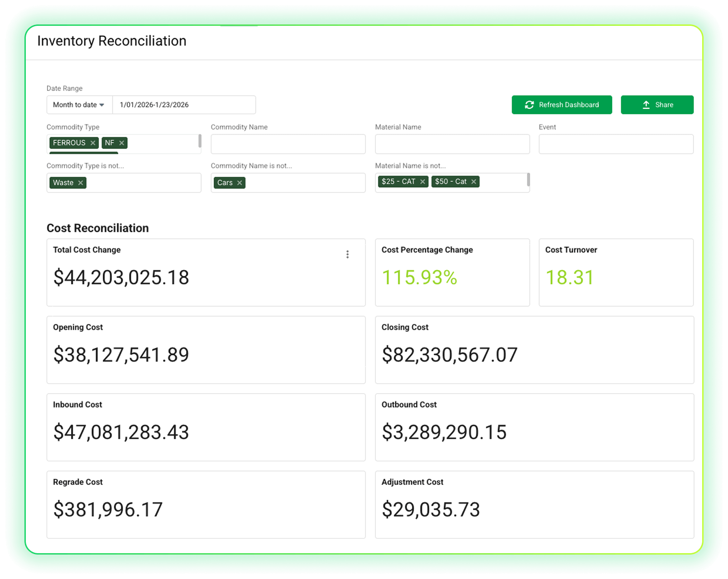This screenshot has width=728, height=579.
Task: Click the Commodity Name filter field
Action: pyautogui.click(x=288, y=144)
